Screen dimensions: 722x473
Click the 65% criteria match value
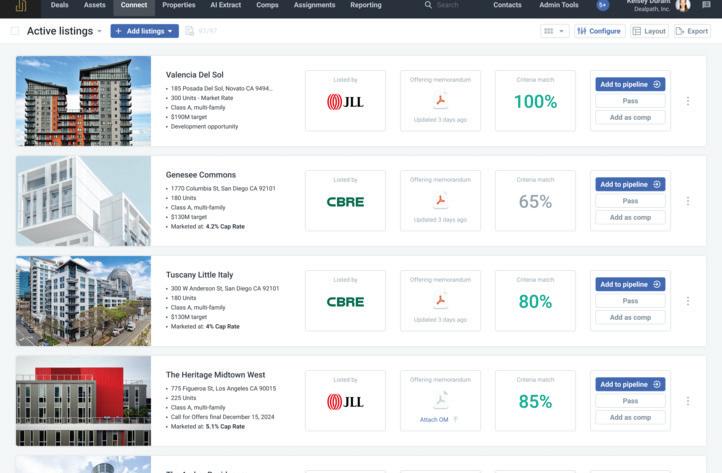[535, 202]
